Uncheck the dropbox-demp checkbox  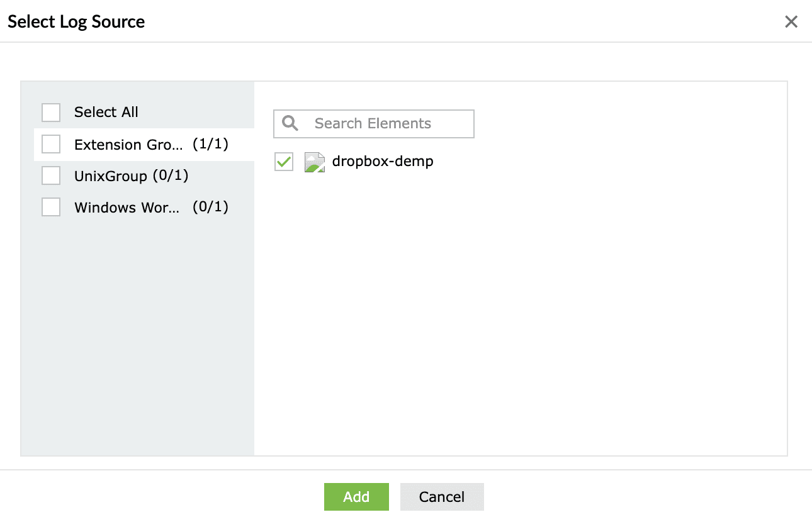click(284, 162)
